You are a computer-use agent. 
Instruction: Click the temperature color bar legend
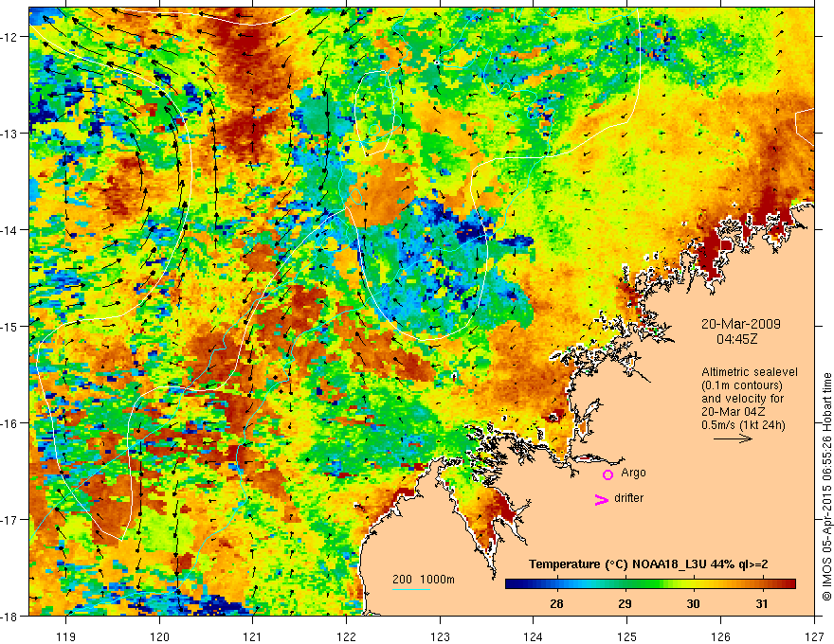(x=650, y=584)
